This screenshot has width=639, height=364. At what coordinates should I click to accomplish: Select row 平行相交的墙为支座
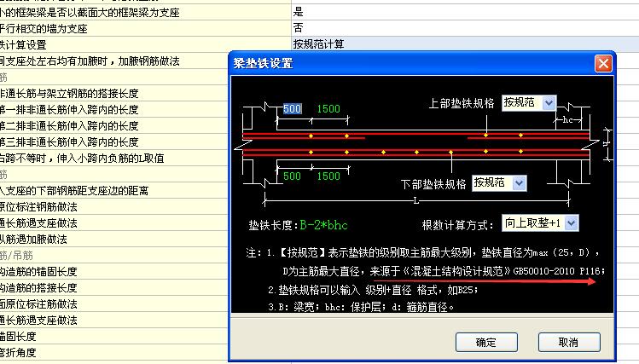146,28
